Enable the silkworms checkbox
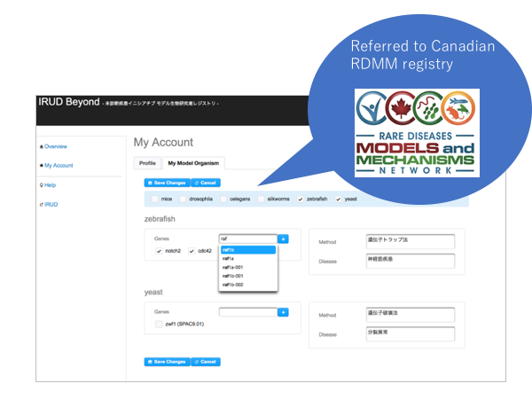The image size is (532, 399). tap(261, 199)
